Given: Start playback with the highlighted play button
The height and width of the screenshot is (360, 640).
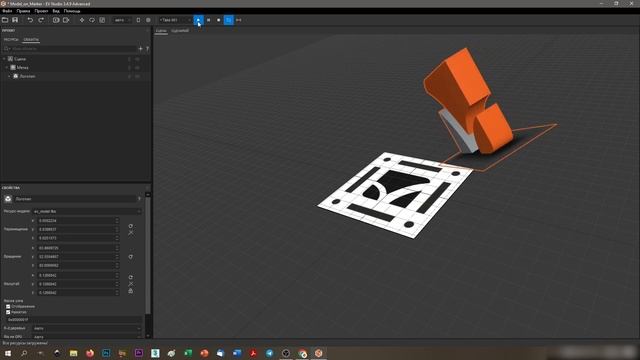Looking at the screenshot, I should 198,20.
